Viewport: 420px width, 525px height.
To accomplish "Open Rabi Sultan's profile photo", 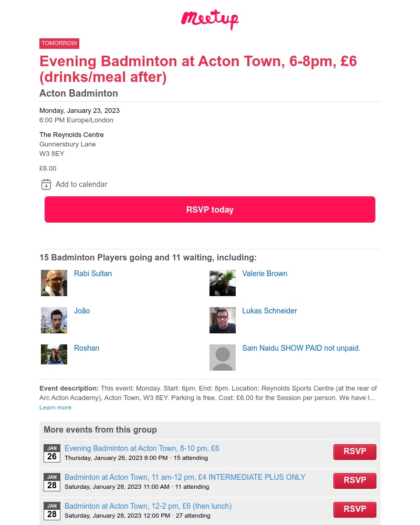I will [54, 283].
